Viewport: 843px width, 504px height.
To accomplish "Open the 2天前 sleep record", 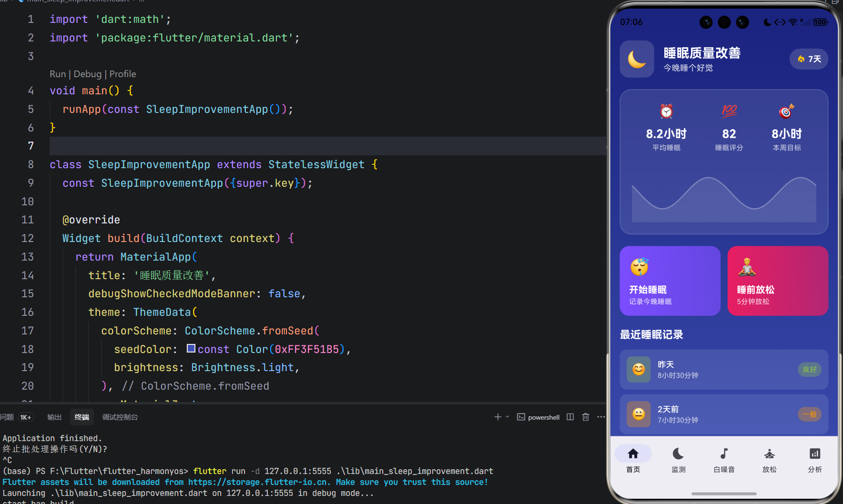I will (724, 414).
